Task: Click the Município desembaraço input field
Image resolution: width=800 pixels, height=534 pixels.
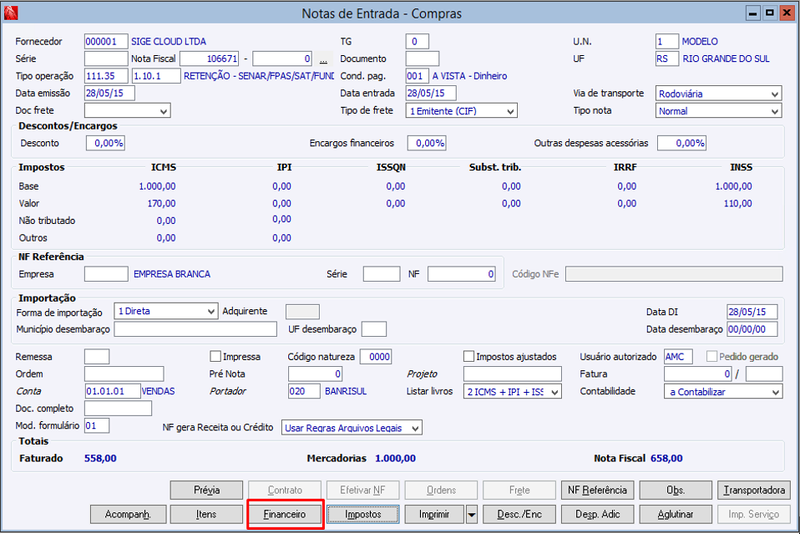Action: [x=195, y=329]
